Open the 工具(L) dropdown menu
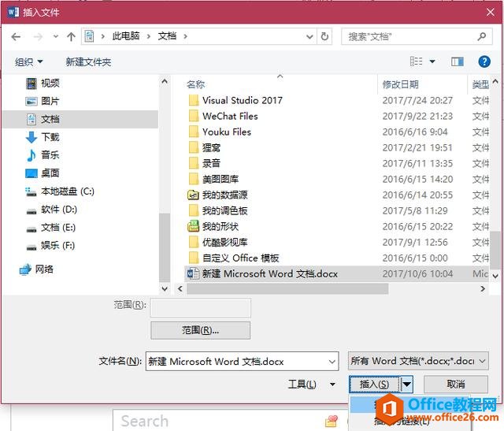 click(x=312, y=384)
